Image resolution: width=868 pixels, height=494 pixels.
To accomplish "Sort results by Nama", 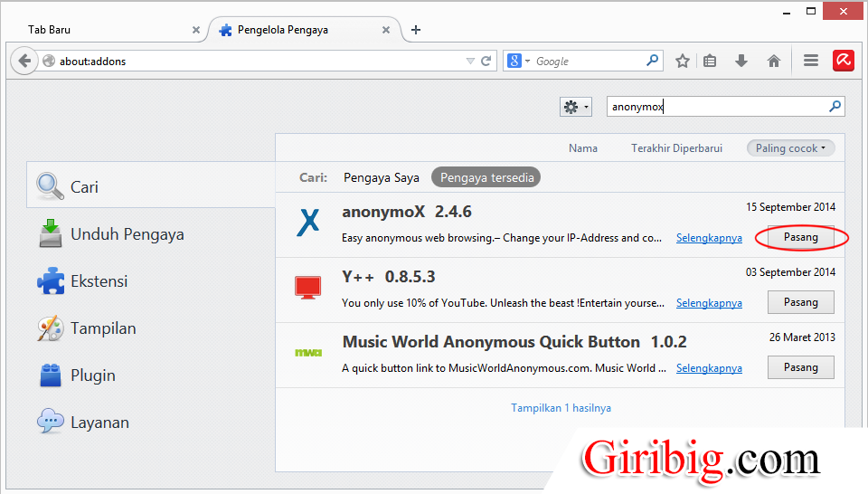I will pos(583,148).
